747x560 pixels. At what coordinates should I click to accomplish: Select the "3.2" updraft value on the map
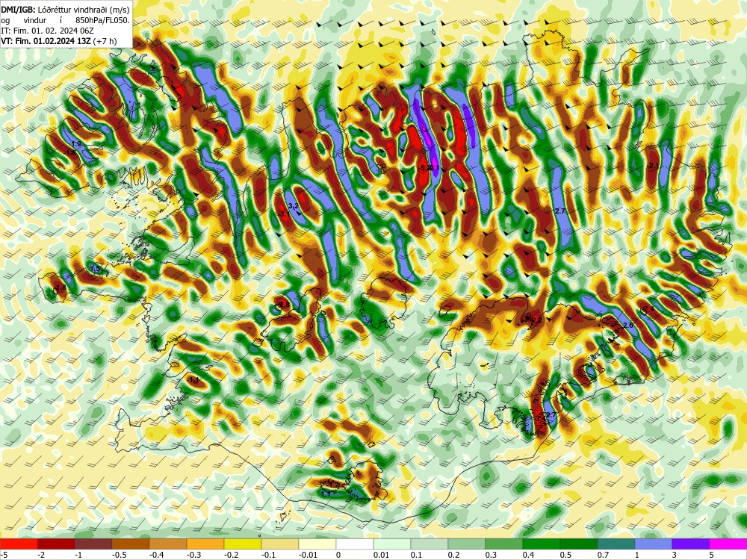[x=294, y=206]
